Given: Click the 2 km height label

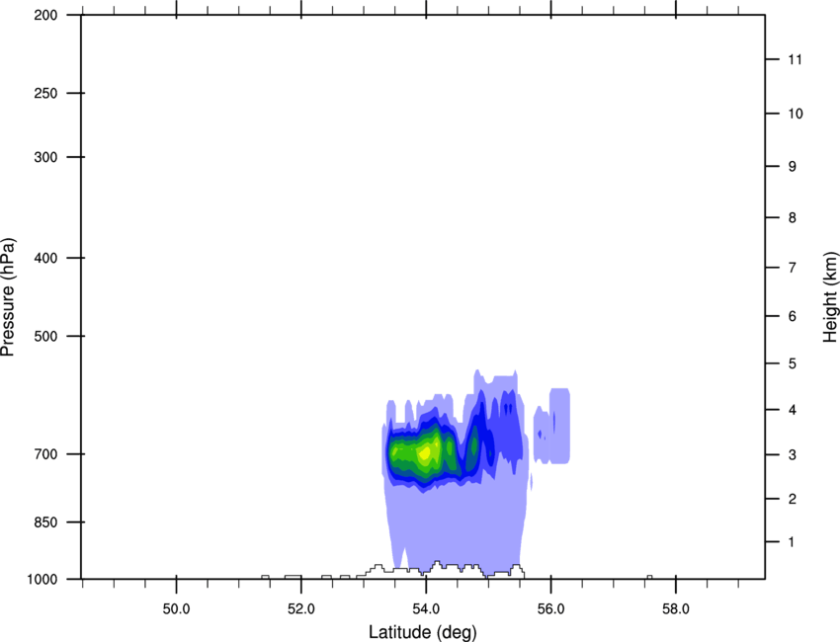Looking at the screenshot, I should [792, 499].
